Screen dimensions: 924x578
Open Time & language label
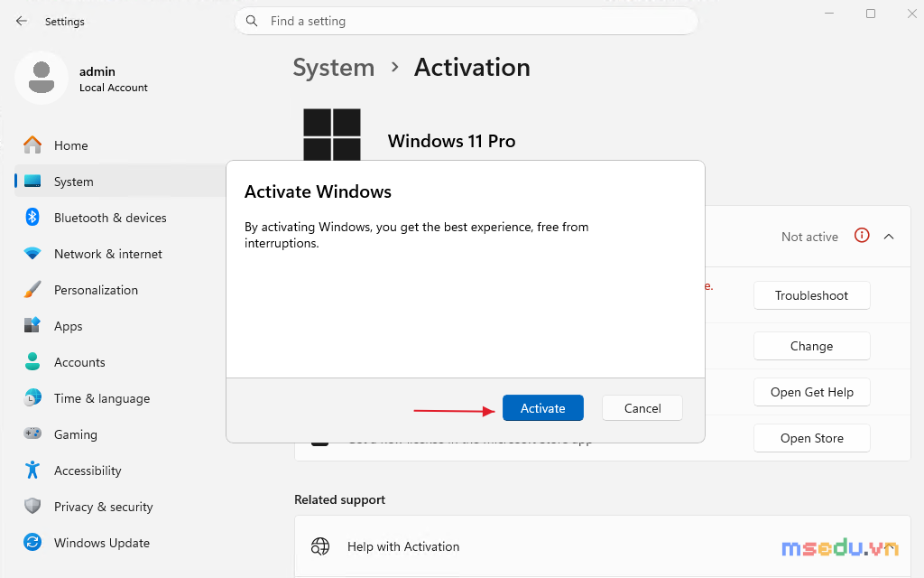tap(102, 398)
